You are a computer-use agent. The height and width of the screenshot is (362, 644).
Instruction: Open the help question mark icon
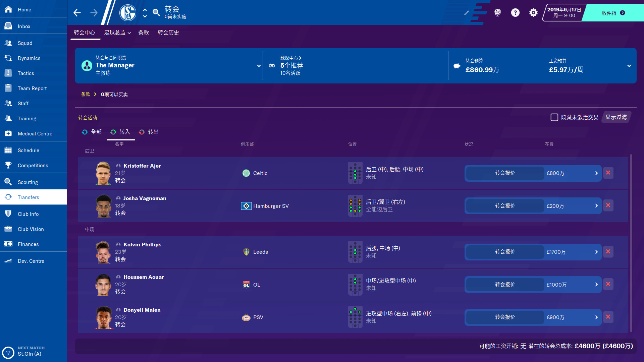coord(515,12)
